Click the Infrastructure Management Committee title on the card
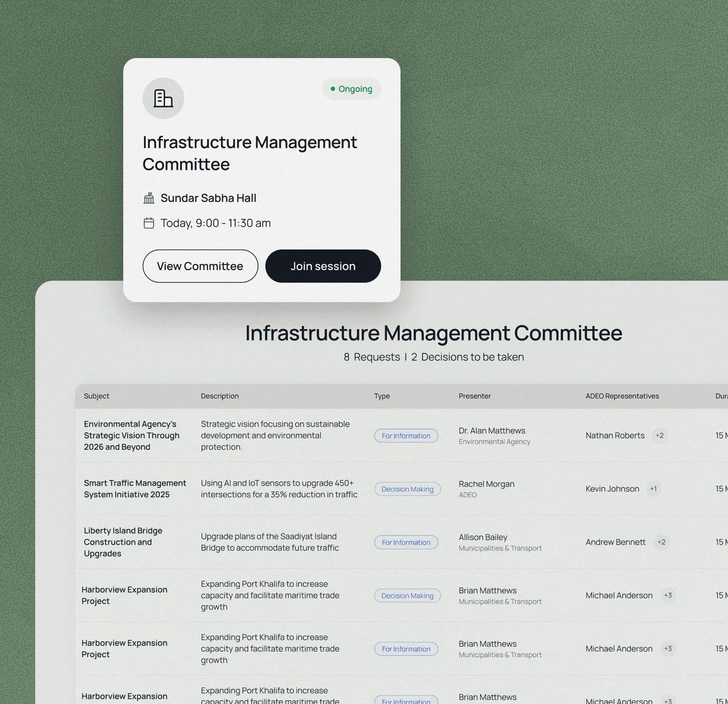728x704 pixels. tap(250, 153)
